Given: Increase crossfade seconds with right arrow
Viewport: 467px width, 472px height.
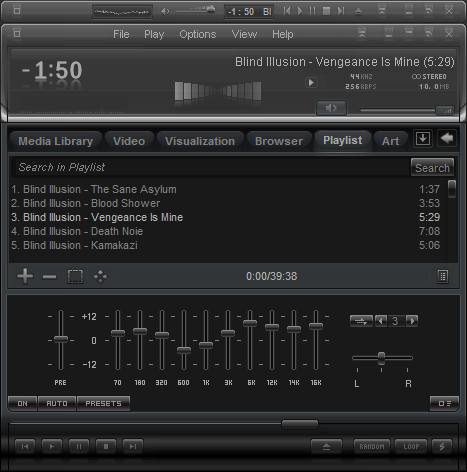Looking at the screenshot, I should (412, 321).
